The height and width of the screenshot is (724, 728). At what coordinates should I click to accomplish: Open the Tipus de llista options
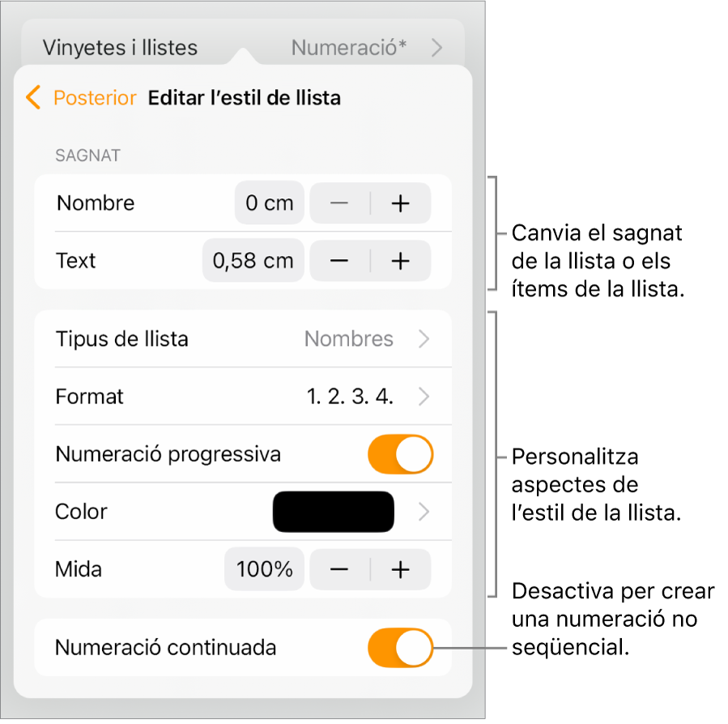tap(243, 339)
